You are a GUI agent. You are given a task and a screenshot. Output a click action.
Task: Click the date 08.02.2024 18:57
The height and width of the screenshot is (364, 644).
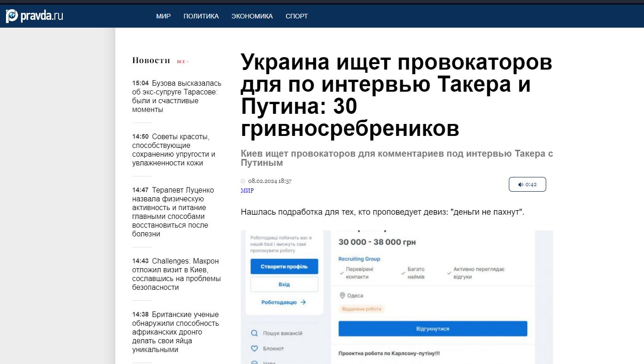tap(270, 181)
